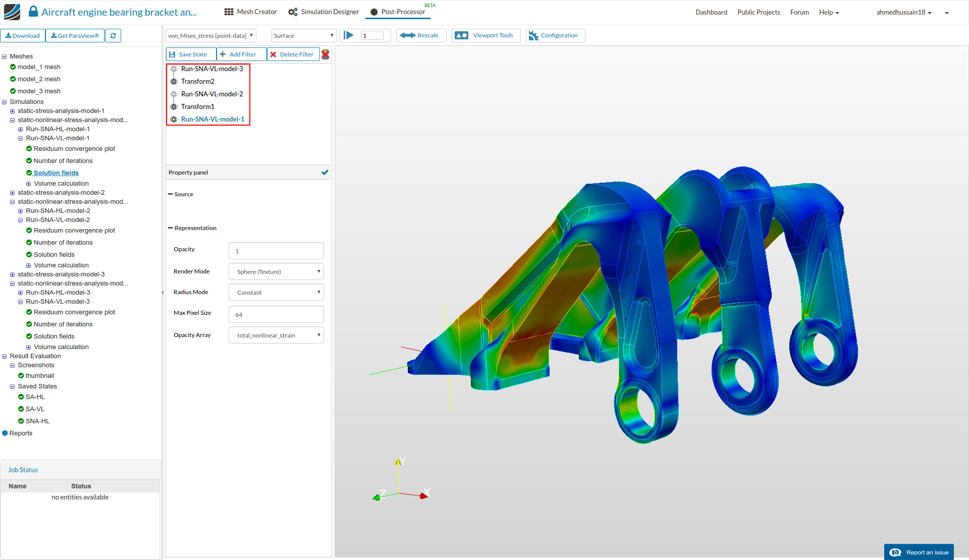Apply changes with Property panel checkmark
Viewport: 969px width, 560px height.
pyautogui.click(x=325, y=173)
